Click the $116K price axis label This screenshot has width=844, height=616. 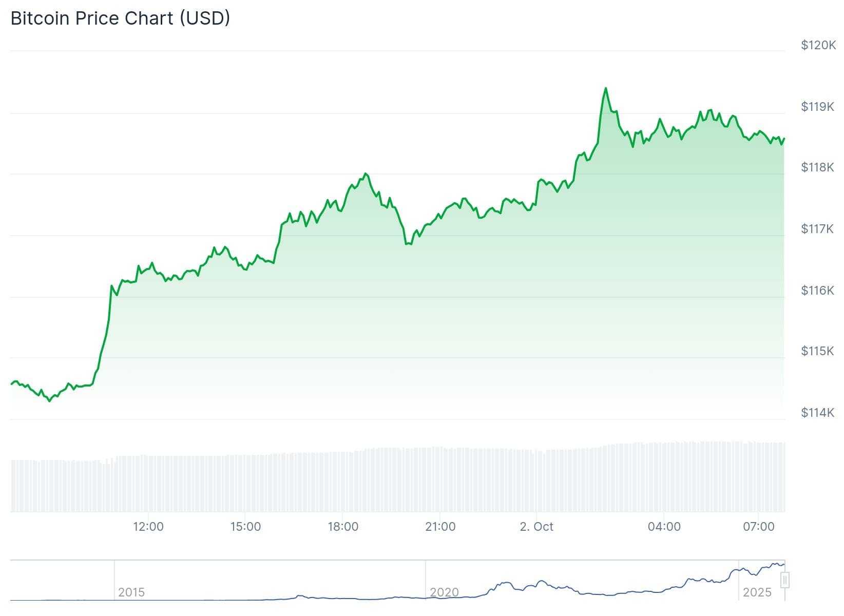pos(817,291)
